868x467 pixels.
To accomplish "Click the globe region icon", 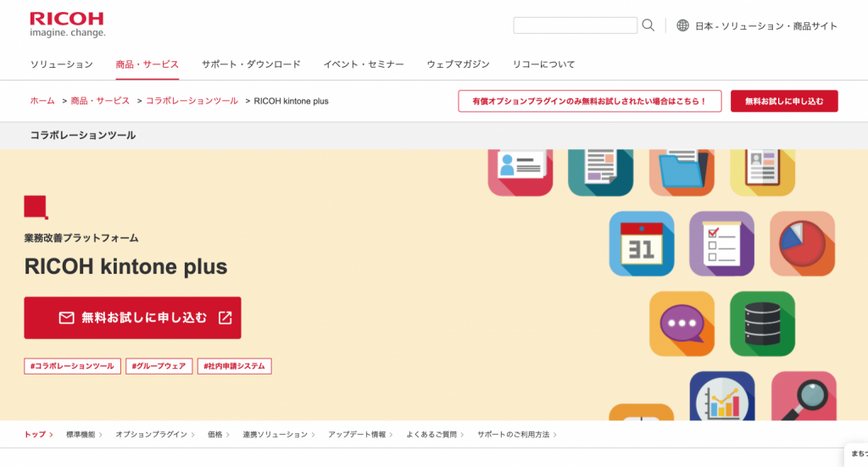I will [682, 25].
